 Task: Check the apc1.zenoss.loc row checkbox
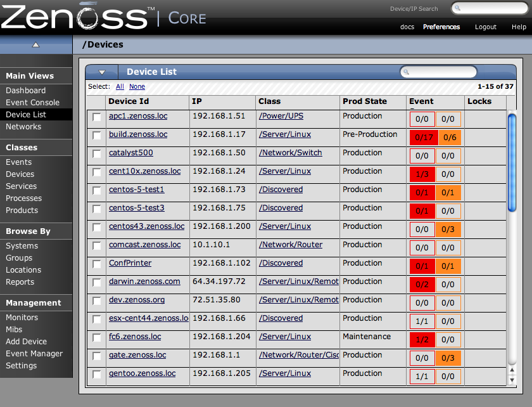(x=97, y=117)
